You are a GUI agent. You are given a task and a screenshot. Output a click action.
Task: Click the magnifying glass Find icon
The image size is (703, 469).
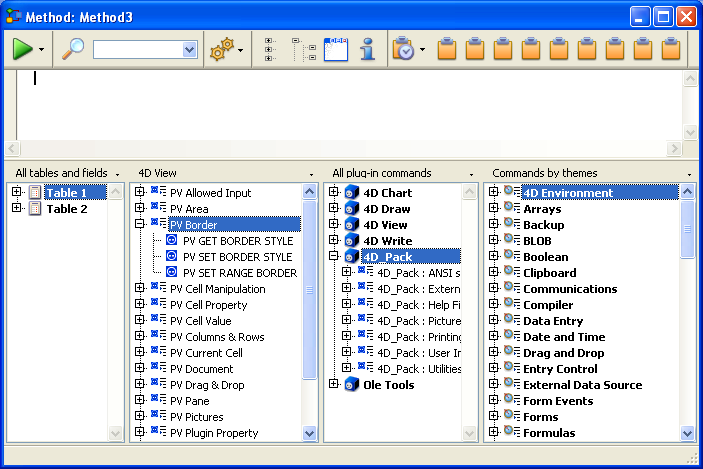tap(73, 49)
